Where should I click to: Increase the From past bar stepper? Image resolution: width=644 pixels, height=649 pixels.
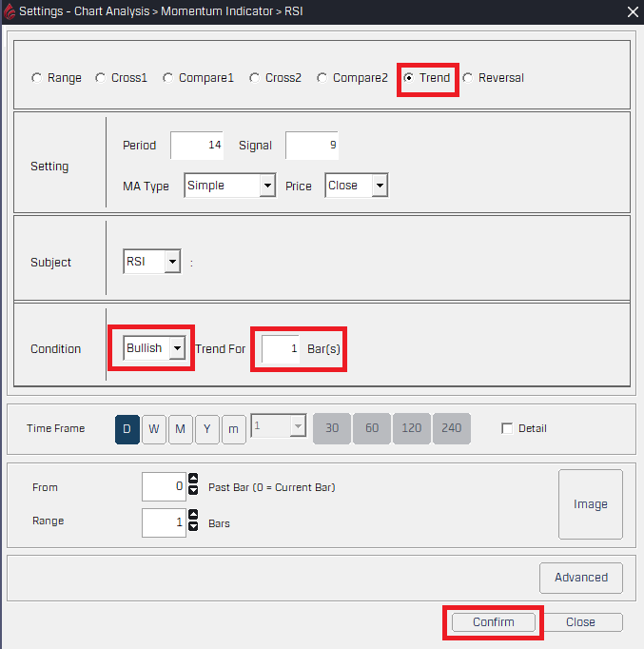click(x=194, y=481)
